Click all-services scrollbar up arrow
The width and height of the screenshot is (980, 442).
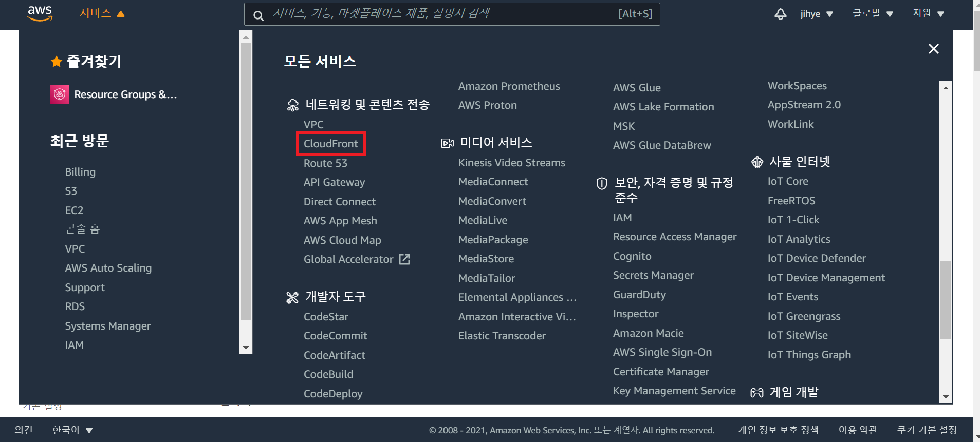point(946,88)
